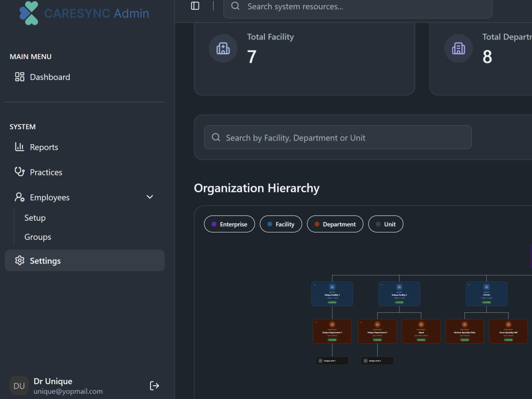Screen dimensions: 532x399
Task: Click the Horizon Specialty Clinic node icon
Action: [465, 325]
